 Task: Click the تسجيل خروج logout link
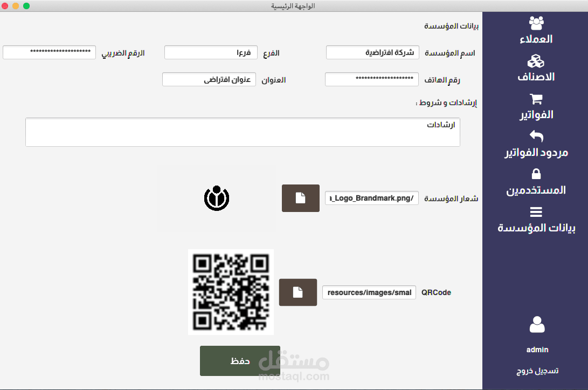tap(537, 371)
